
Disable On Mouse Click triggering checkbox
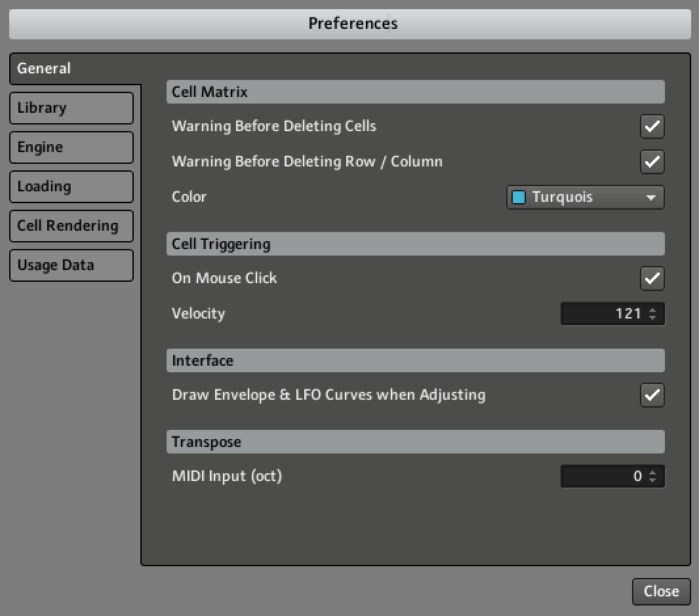(652, 279)
